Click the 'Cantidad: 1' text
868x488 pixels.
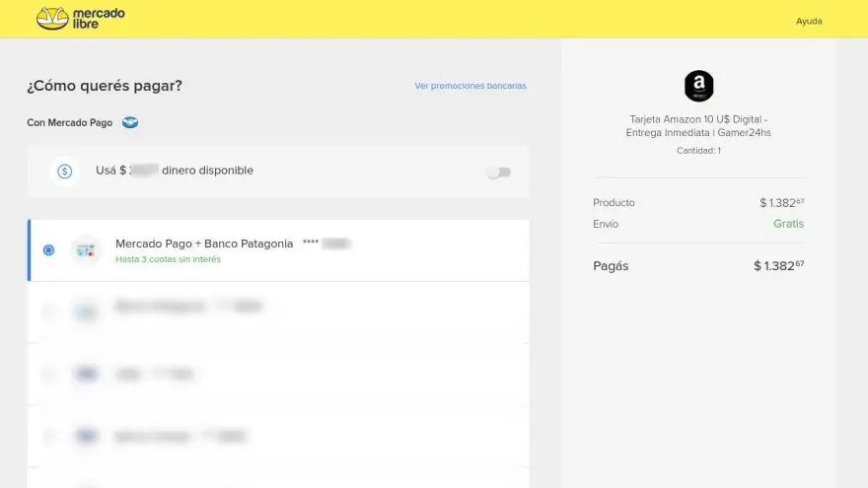point(698,151)
